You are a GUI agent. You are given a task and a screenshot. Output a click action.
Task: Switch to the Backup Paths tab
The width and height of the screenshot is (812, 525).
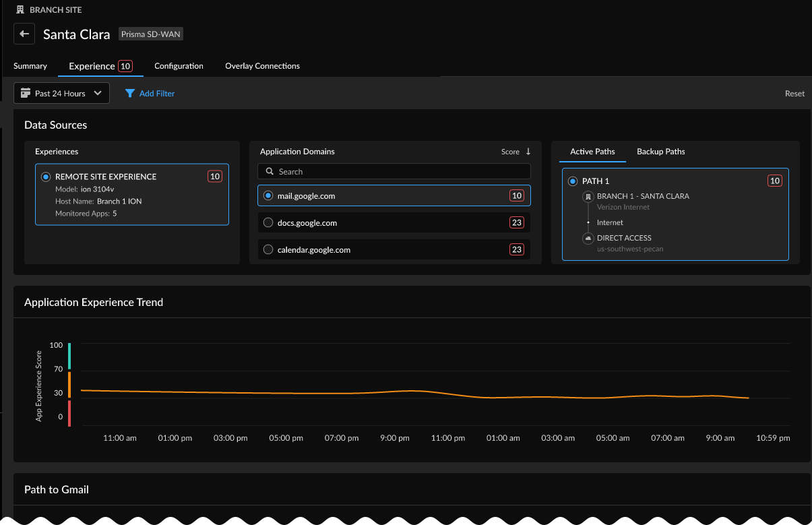(660, 152)
